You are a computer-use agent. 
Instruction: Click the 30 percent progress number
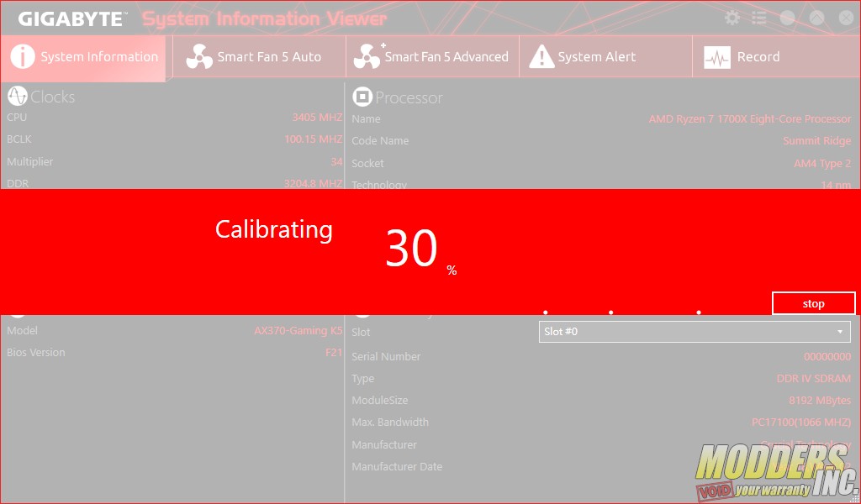[x=411, y=248]
